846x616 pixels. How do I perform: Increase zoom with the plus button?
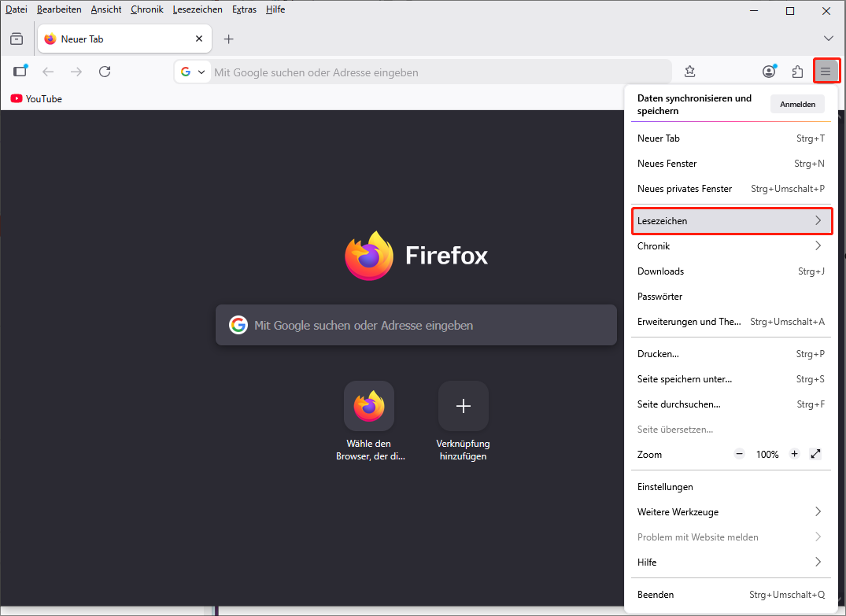(x=794, y=454)
